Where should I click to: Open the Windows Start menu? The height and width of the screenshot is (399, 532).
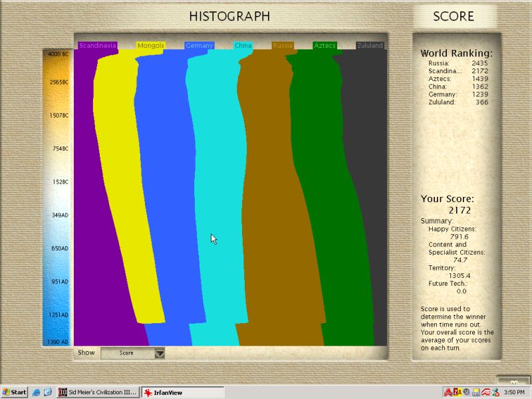tap(15, 392)
